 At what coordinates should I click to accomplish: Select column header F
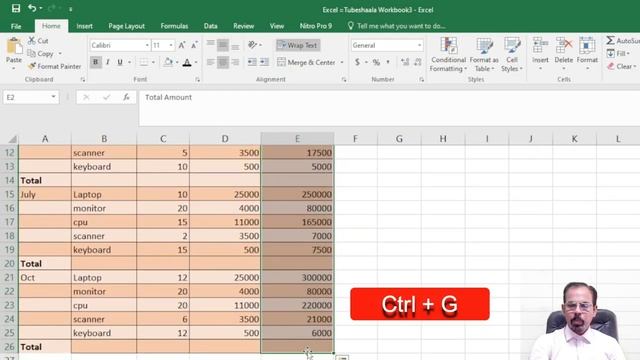pyautogui.click(x=356, y=139)
